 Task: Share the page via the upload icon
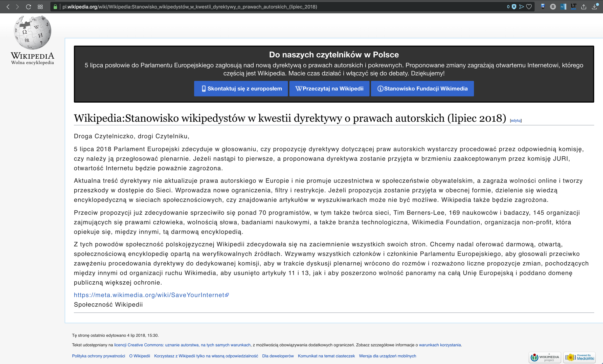click(x=584, y=7)
